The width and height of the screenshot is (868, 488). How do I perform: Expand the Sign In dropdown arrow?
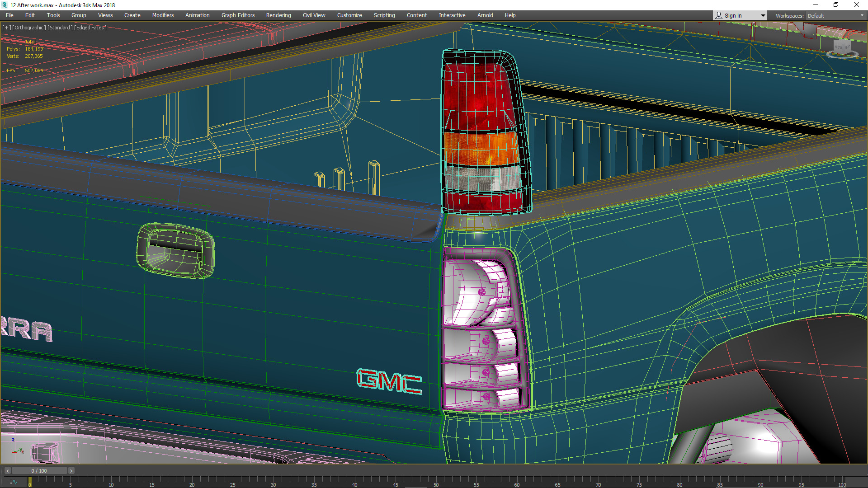pos(763,15)
